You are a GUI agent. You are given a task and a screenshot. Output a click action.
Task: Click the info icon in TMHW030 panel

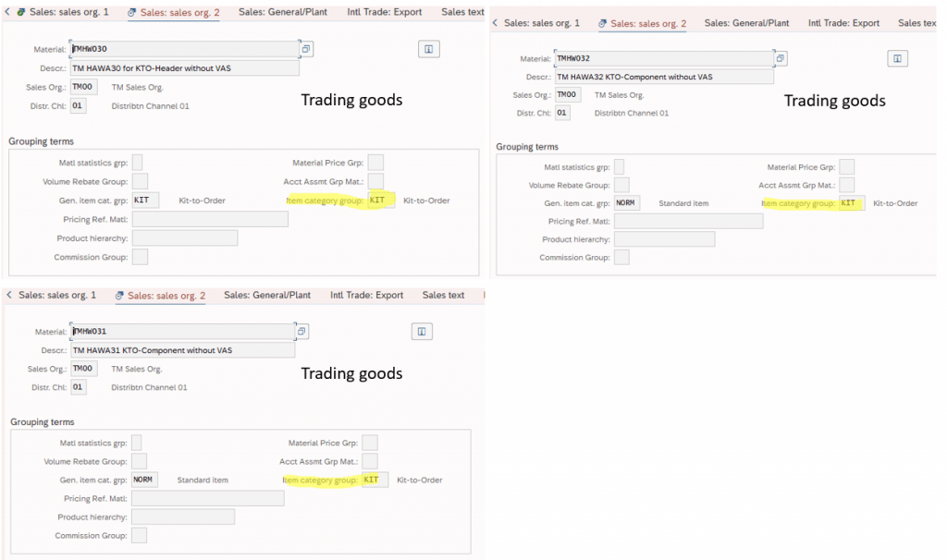pos(429,49)
